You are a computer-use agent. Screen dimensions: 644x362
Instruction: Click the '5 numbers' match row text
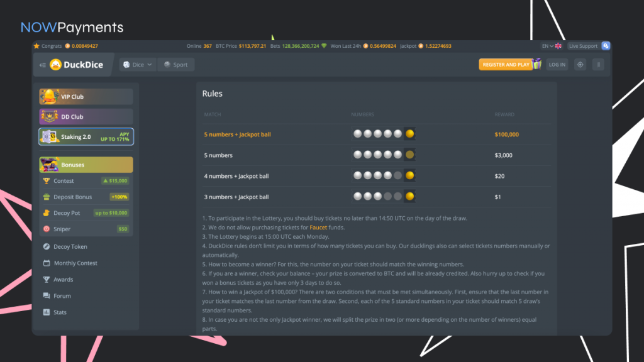tap(218, 155)
